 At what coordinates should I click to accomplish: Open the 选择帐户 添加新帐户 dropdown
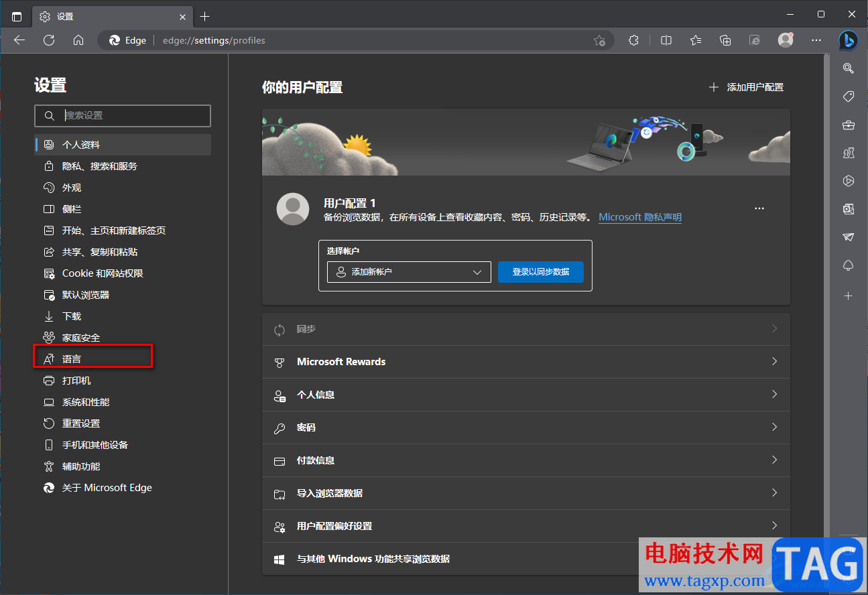point(409,272)
